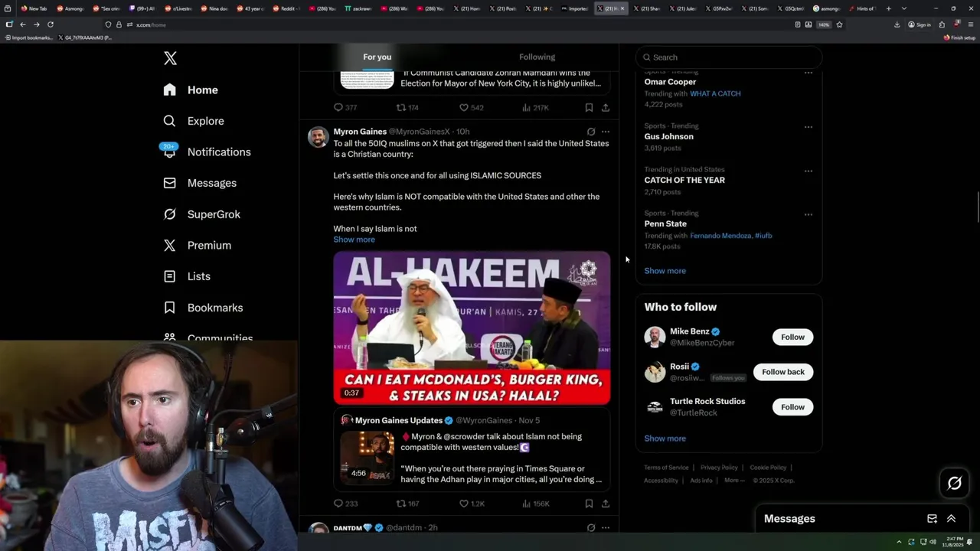
Task: Open more options for Gus Johnson trend
Action: click(808, 127)
